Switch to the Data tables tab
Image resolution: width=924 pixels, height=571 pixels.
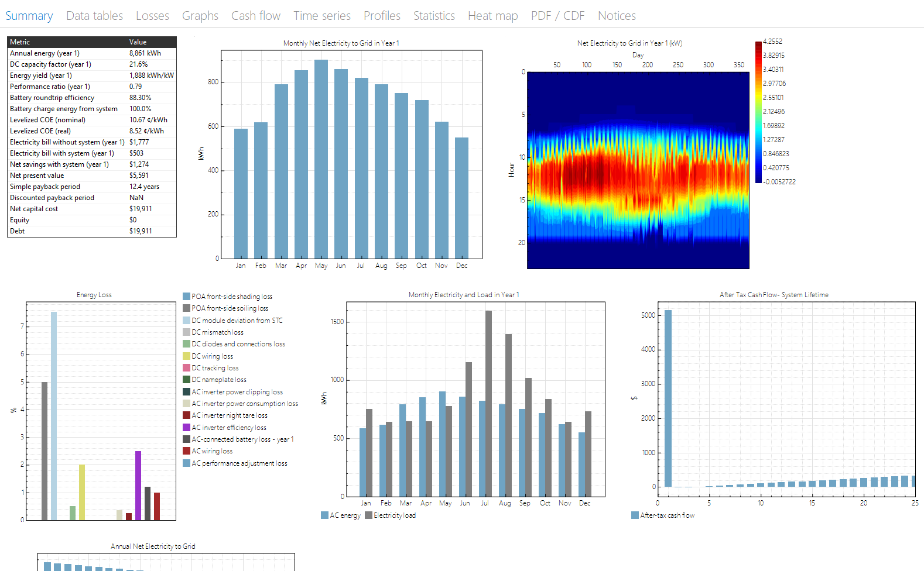click(94, 16)
